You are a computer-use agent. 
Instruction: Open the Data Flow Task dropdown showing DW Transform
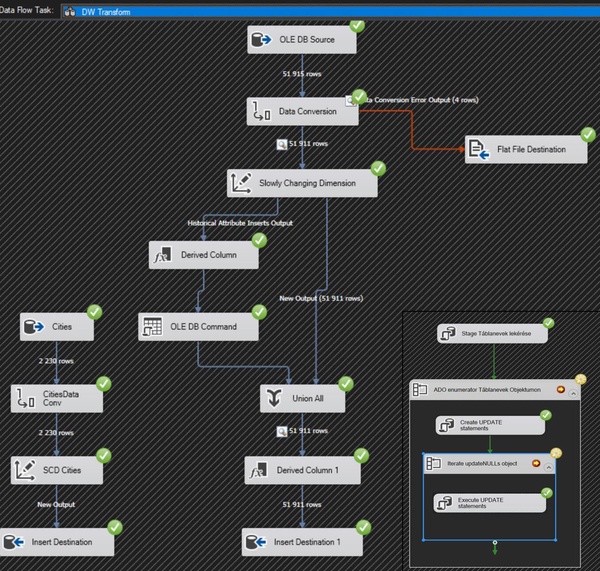point(331,11)
